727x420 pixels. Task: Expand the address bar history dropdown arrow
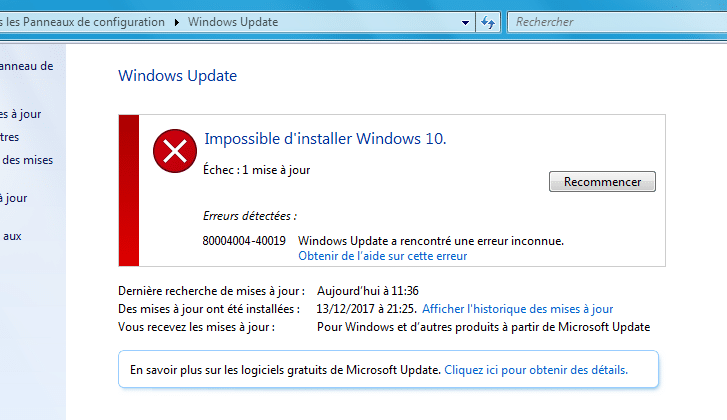tap(465, 22)
